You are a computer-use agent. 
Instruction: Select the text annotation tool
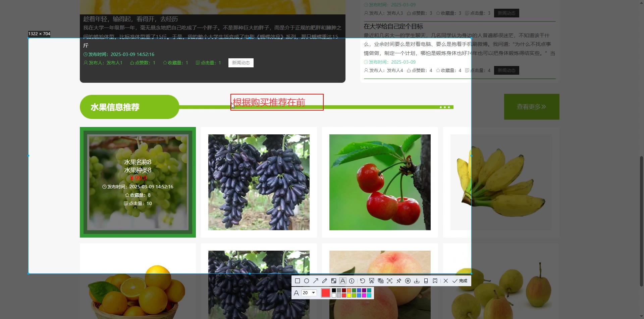click(x=342, y=281)
